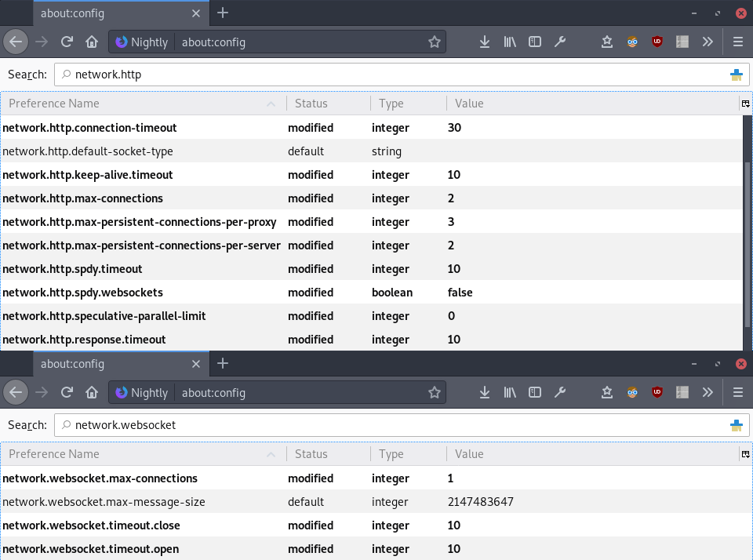Clear search with broom icon in the lower window

pos(737,426)
